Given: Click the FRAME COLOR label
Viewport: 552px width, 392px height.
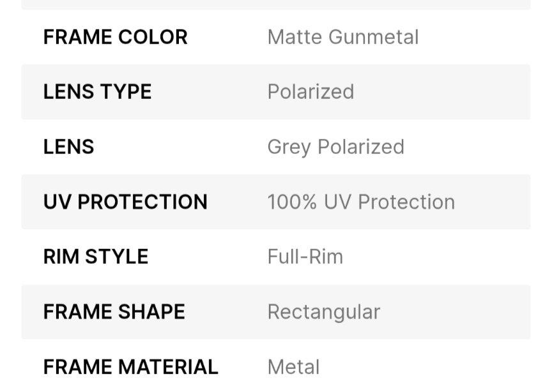Looking at the screenshot, I should click(x=115, y=37).
